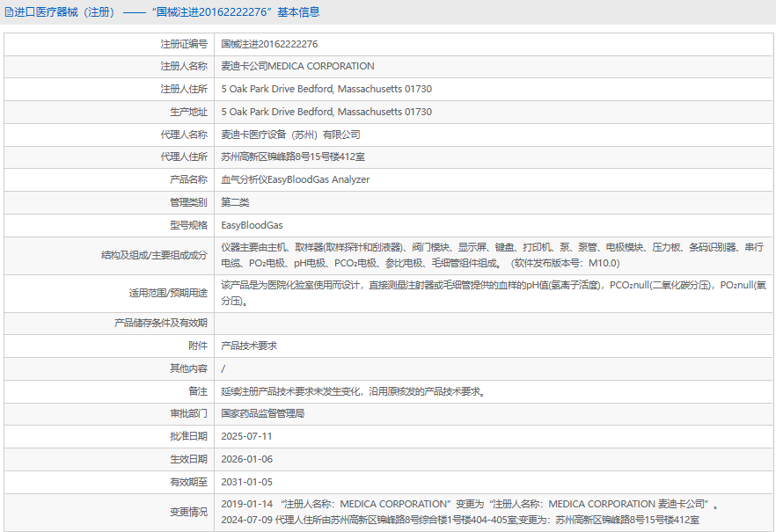
Task: Select approval date "2025-07-11"
Action: (246, 436)
